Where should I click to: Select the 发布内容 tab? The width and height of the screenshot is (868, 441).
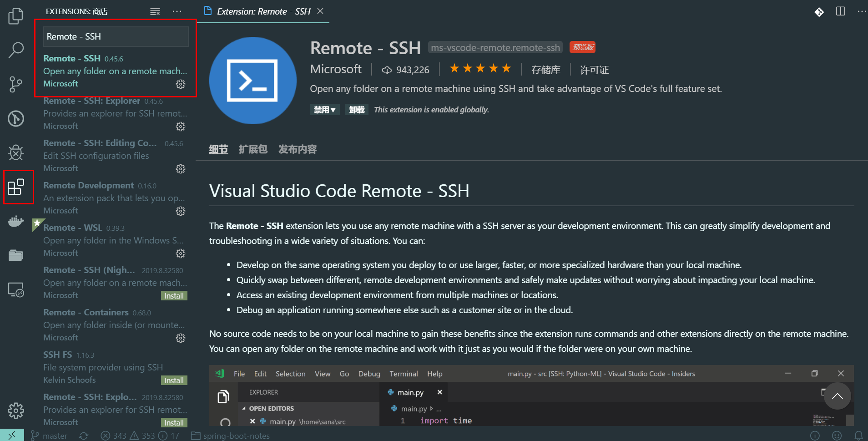click(x=297, y=149)
